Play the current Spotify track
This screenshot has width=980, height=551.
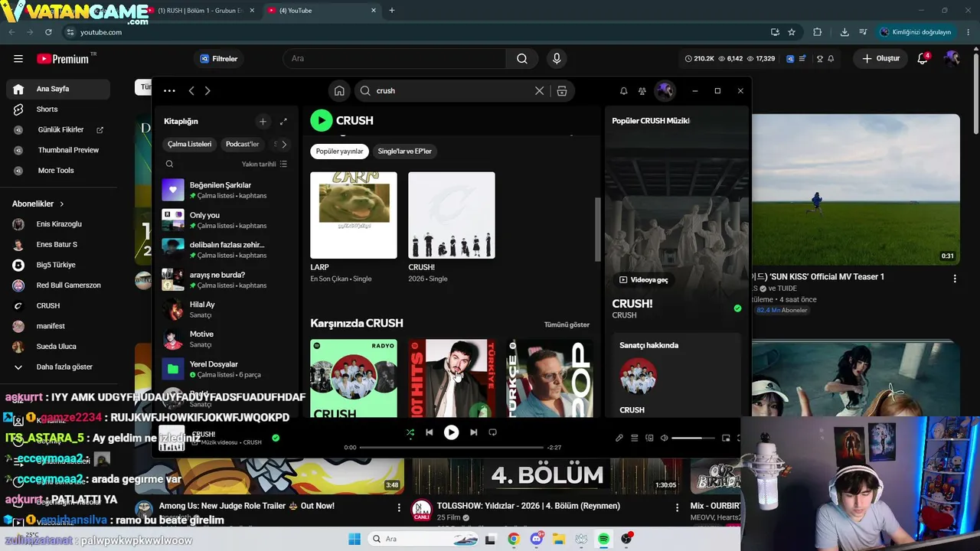pos(452,432)
